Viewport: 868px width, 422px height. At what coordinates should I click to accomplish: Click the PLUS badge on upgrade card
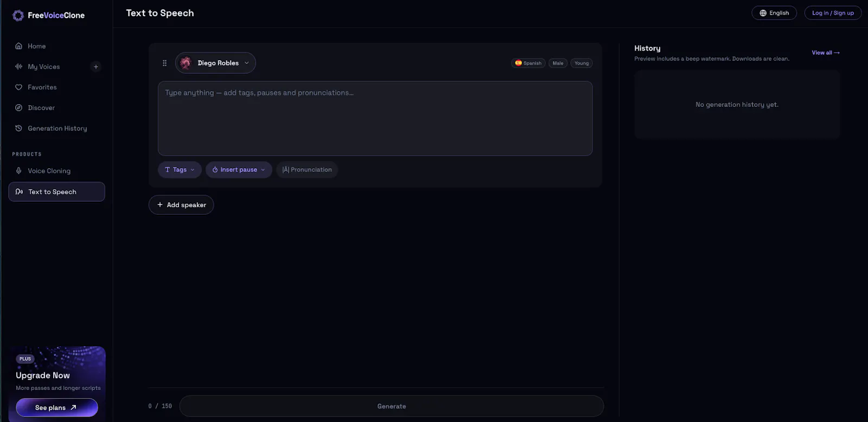pos(25,359)
